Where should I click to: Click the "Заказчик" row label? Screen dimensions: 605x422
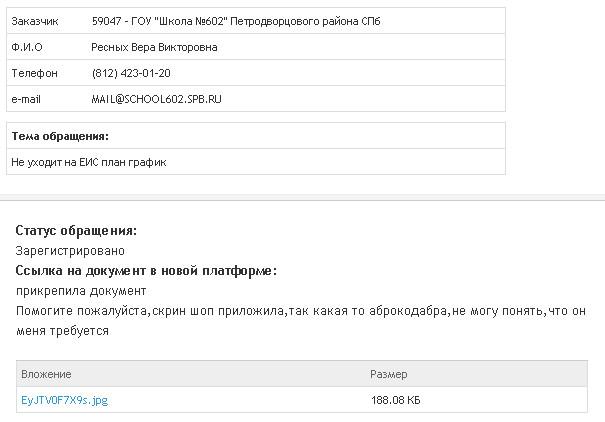tap(35, 21)
